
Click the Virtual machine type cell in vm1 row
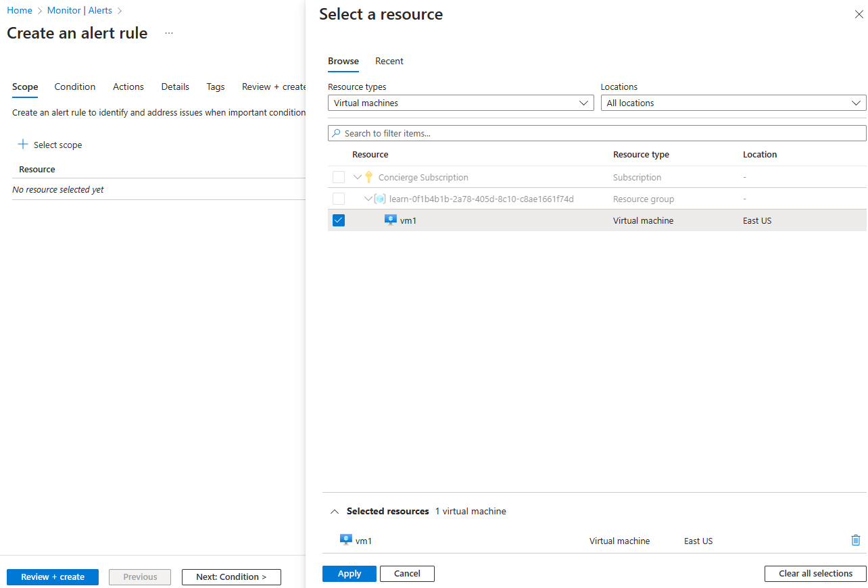tap(644, 220)
